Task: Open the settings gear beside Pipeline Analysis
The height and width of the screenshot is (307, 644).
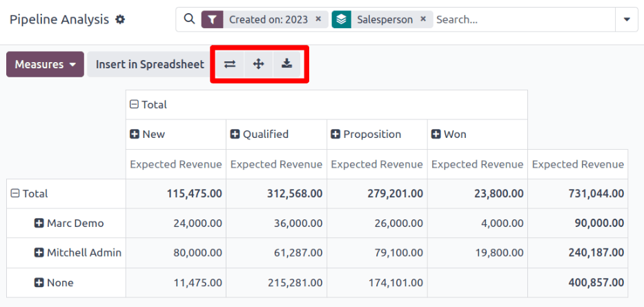Action: (120, 20)
